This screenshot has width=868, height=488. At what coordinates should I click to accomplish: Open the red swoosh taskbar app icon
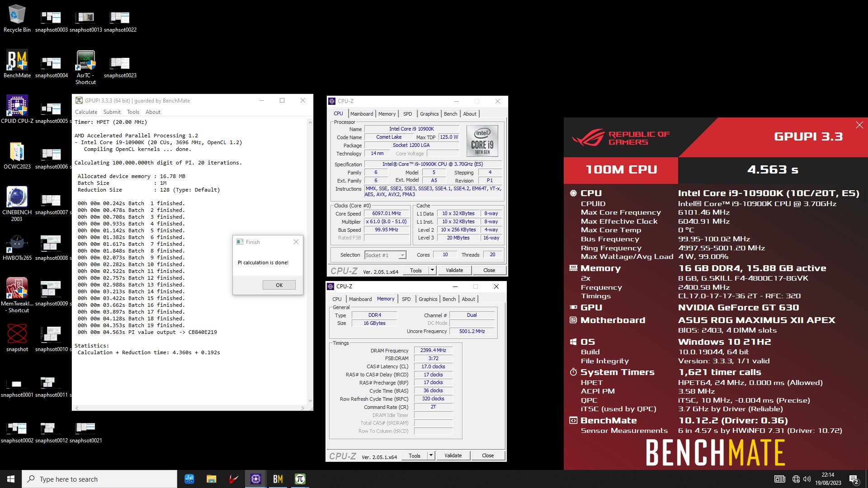coord(233,479)
